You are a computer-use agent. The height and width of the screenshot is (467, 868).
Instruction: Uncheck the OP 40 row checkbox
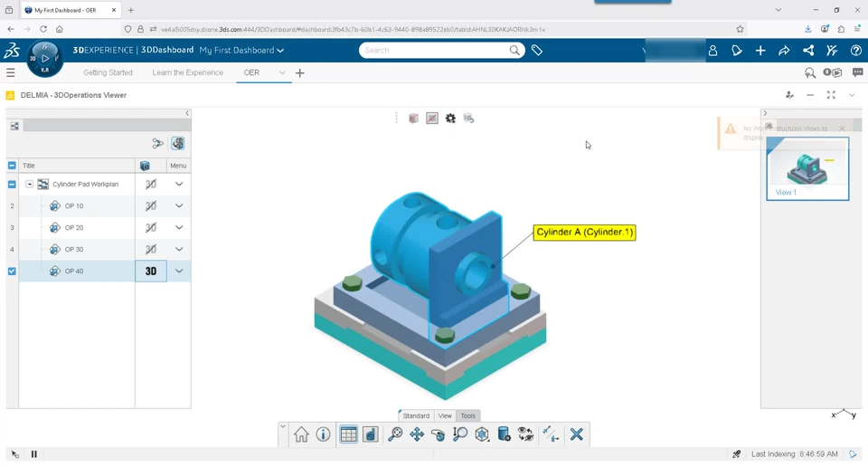pos(12,272)
